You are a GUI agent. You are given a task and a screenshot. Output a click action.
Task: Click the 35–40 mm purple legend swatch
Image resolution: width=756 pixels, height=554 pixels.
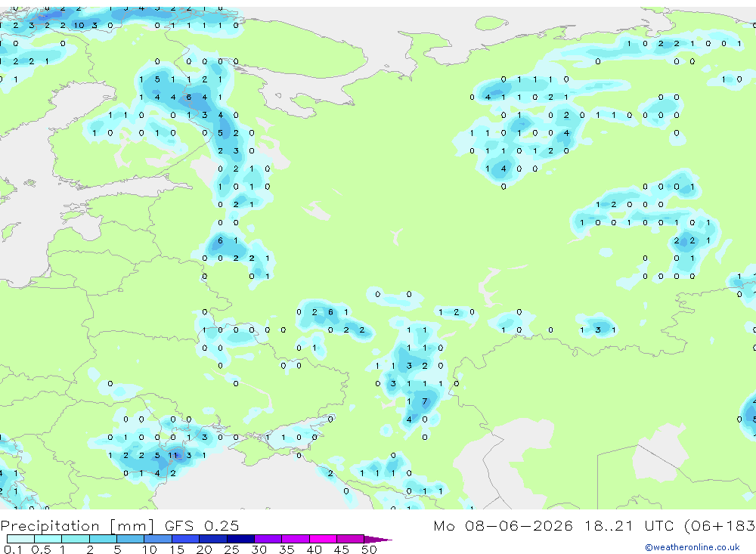pos(296,539)
